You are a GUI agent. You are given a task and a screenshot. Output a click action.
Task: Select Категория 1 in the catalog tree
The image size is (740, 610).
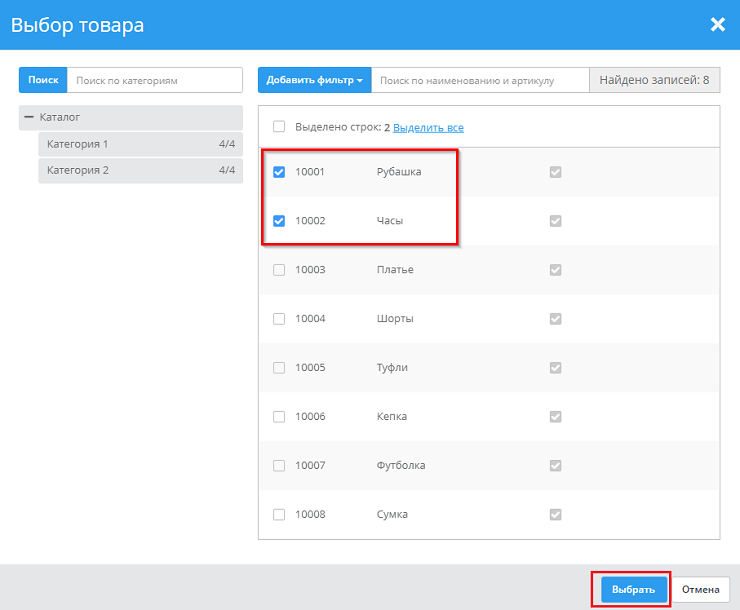point(78,144)
